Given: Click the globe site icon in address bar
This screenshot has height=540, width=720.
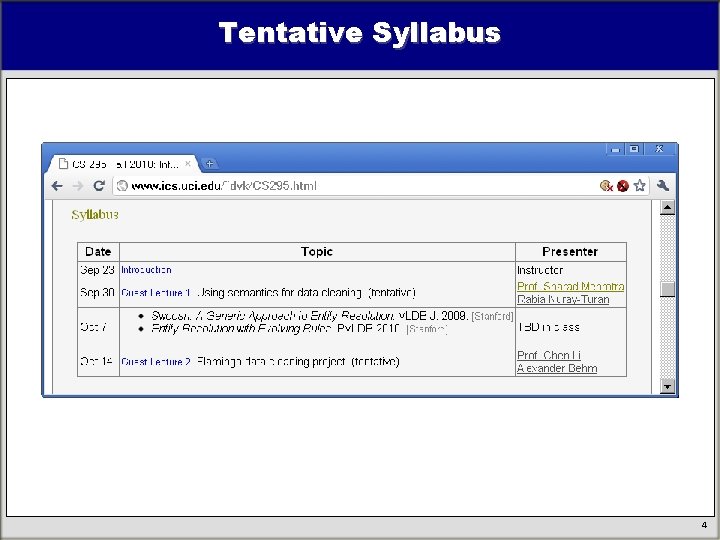Looking at the screenshot, I should [x=122, y=186].
